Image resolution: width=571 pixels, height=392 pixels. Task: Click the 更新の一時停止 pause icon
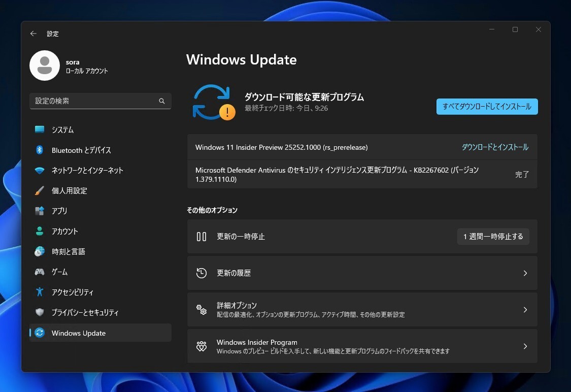click(x=201, y=236)
